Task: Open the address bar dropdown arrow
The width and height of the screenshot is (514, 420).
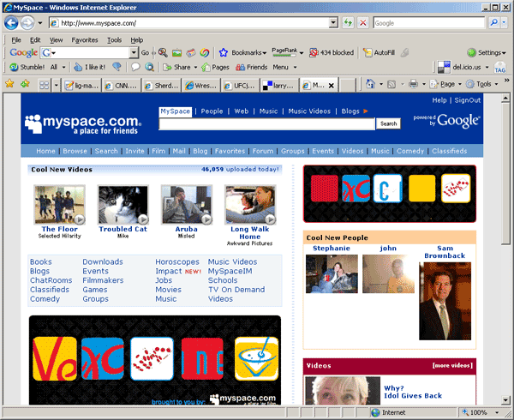Action: pyautogui.click(x=333, y=23)
